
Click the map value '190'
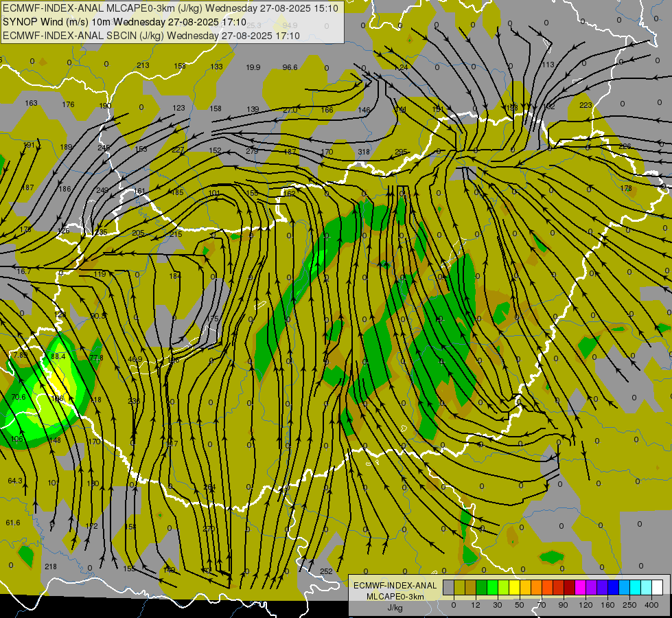105,106
